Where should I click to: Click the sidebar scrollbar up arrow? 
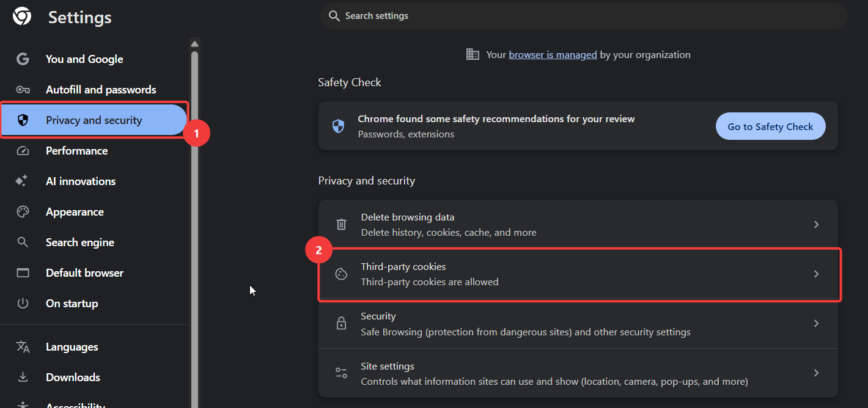(x=194, y=44)
